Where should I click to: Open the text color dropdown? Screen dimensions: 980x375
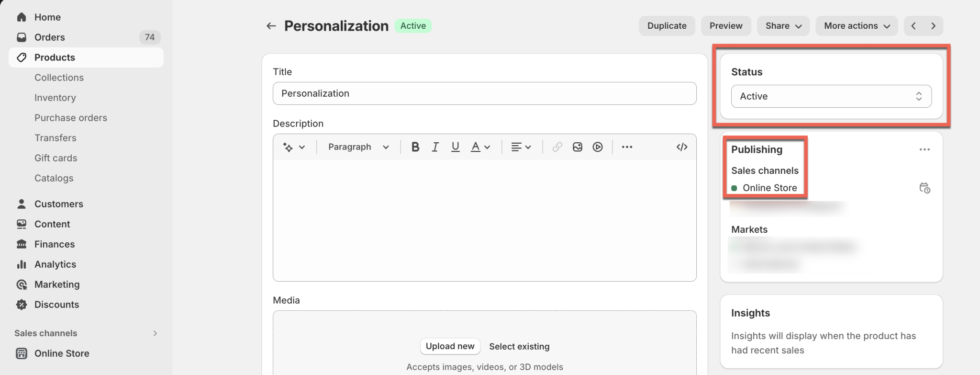(480, 147)
